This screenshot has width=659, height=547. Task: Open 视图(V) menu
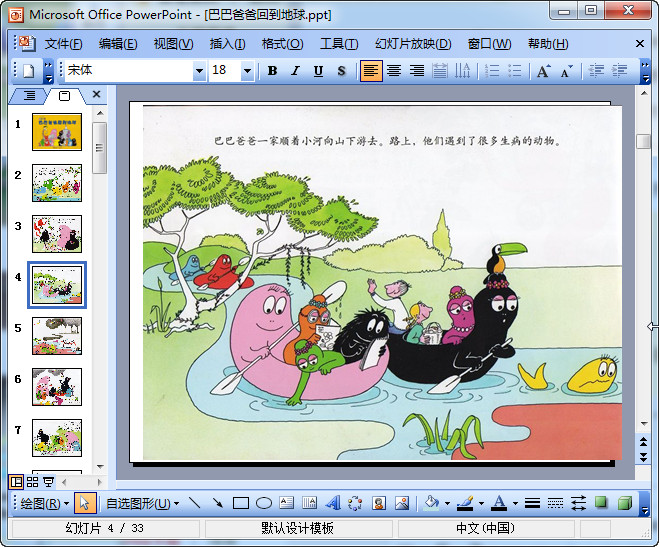coord(173,44)
